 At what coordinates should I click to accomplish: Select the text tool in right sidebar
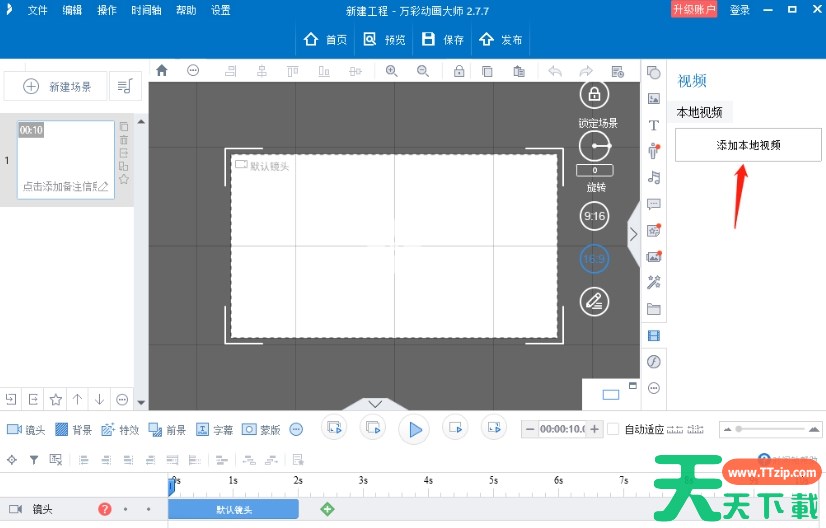coord(654,125)
